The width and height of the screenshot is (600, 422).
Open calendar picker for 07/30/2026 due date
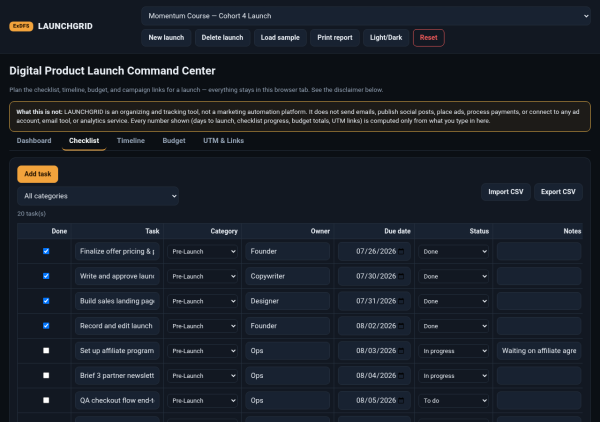pyautogui.click(x=401, y=276)
